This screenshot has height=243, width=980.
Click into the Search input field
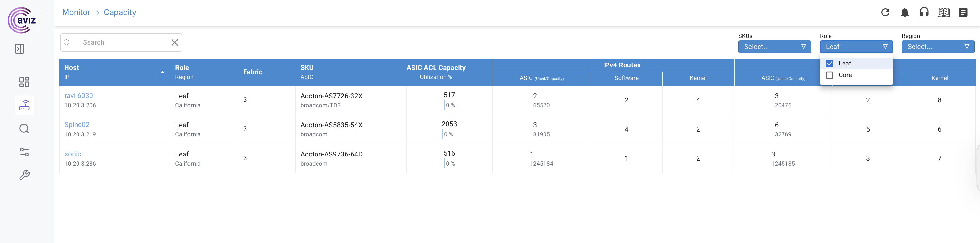tap(122, 42)
